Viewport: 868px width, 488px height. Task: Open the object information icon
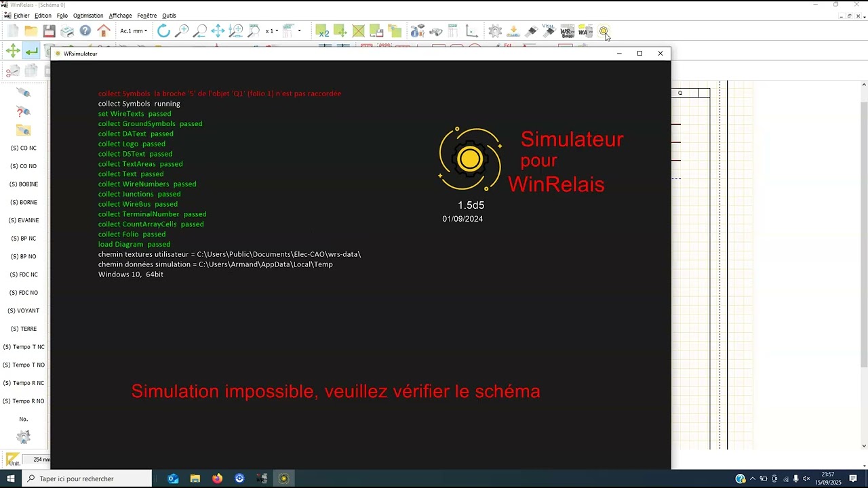(417, 31)
